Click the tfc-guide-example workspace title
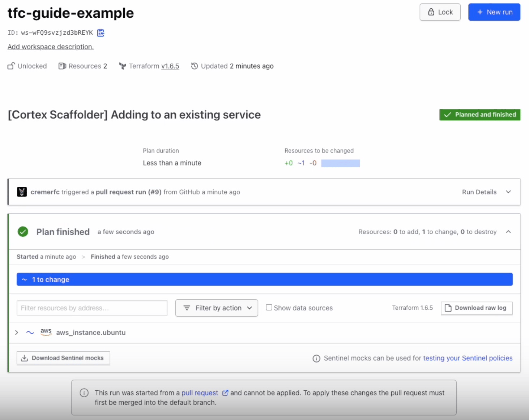The image size is (529, 420). pos(71,13)
